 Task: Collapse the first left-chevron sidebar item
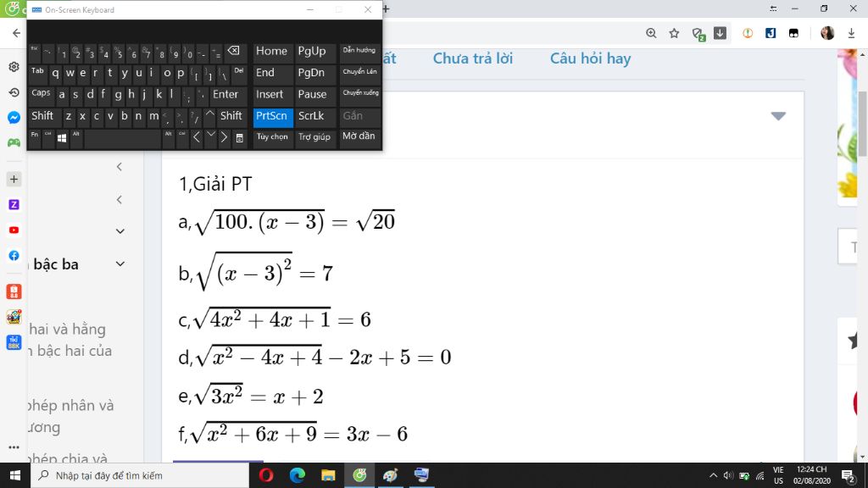[120, 167]
